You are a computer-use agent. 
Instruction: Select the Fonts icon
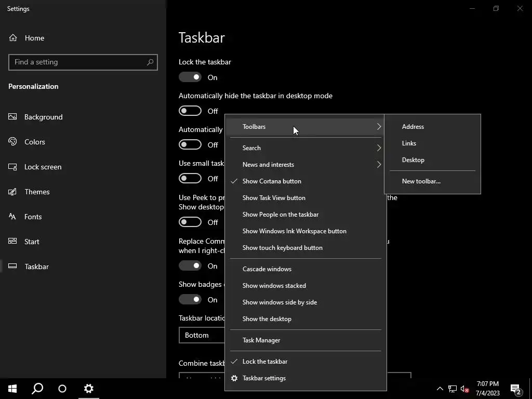coord(12,217)
